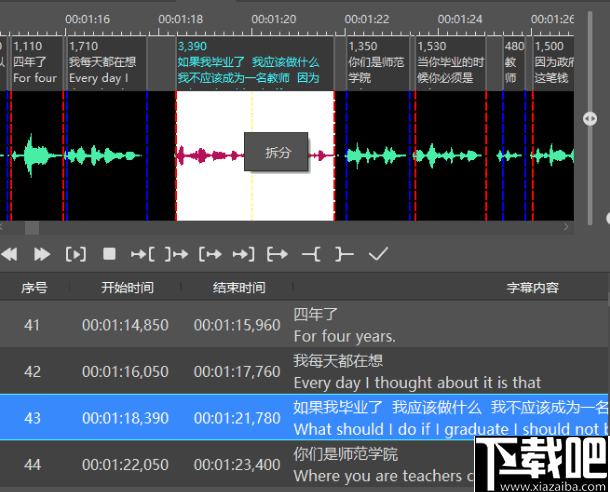Click the waveform scrollbar right arrow
This screenshot has height=492, width=610.
[566, 227]
